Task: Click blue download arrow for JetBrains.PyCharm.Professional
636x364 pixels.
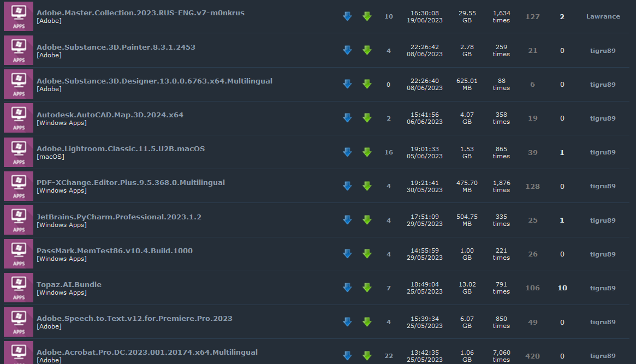Action: pyautogui.click(x=347, y=220)
